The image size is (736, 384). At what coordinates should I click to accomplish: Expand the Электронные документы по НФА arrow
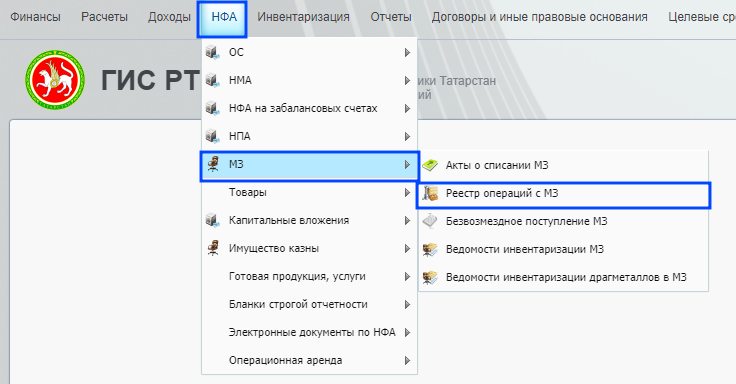pyautogui.click(x=407, y=332)
